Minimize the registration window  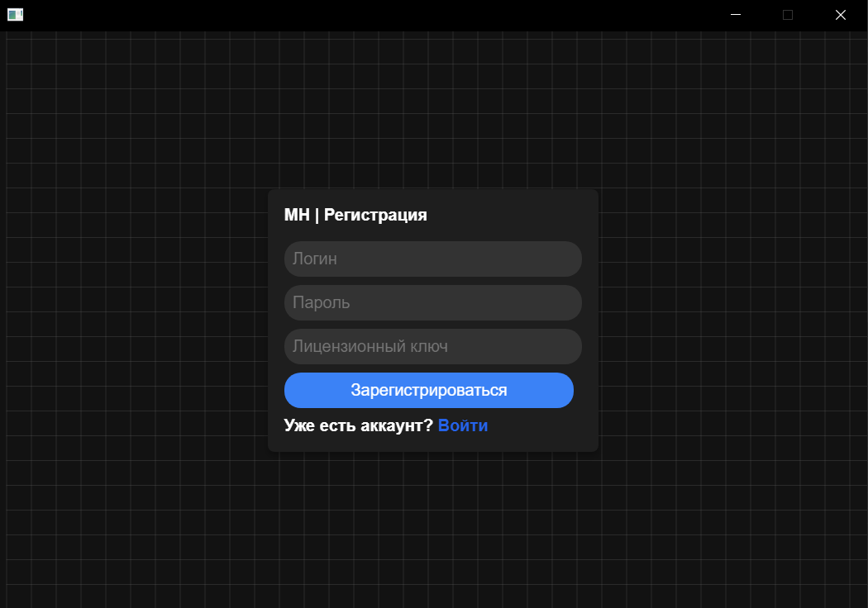tap(736, 15)
